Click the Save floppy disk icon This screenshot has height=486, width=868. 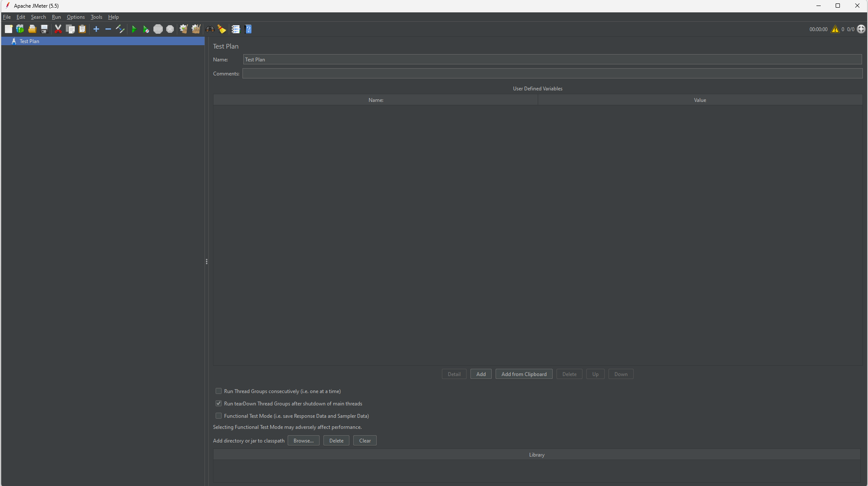pyautogui.click(x=44, y=29)
